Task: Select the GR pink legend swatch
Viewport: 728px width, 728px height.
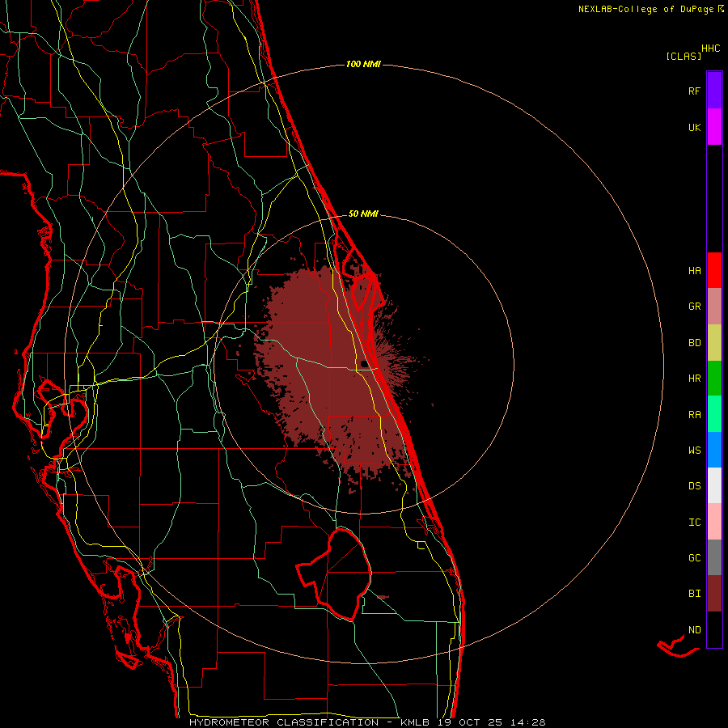Action: [x=714, y=306]
